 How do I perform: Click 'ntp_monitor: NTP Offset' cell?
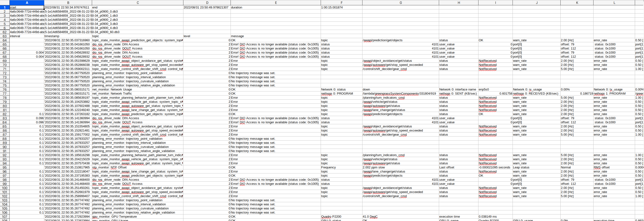point(137,167)
